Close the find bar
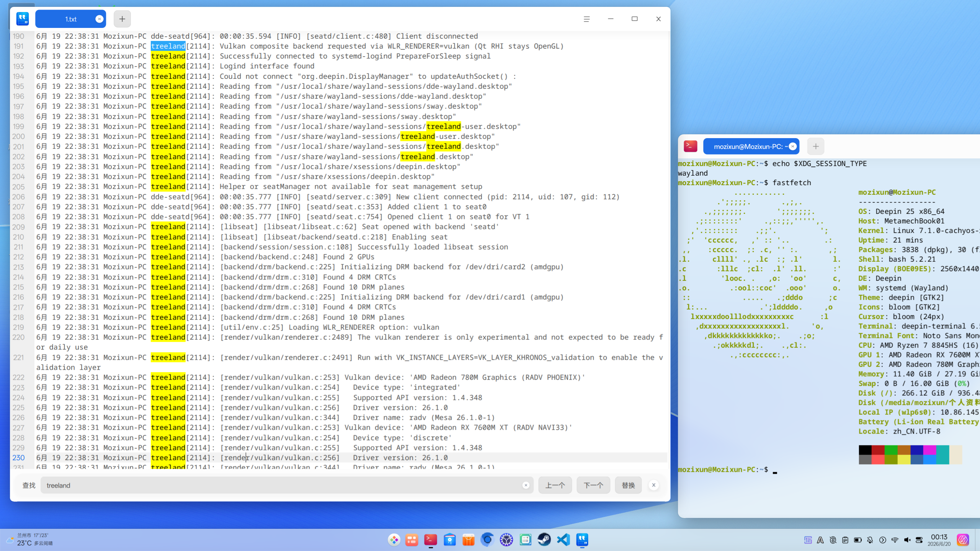Screen dimensions: 980x551 [654, 485]
